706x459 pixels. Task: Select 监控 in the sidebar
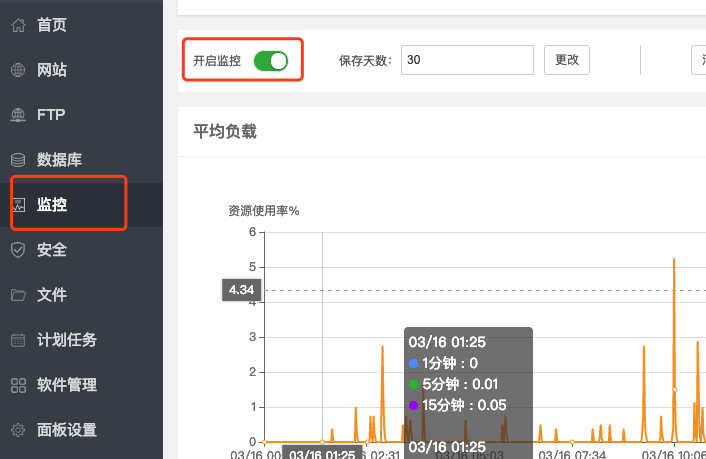(x=52, y=205)
